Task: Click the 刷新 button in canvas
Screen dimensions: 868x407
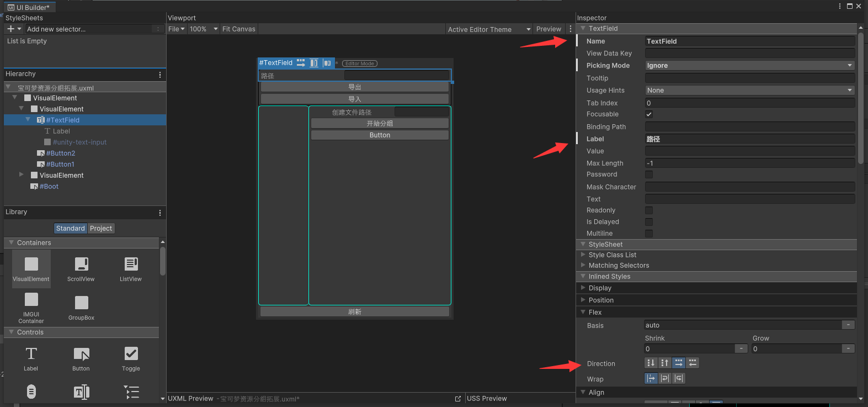Action: 355,312
